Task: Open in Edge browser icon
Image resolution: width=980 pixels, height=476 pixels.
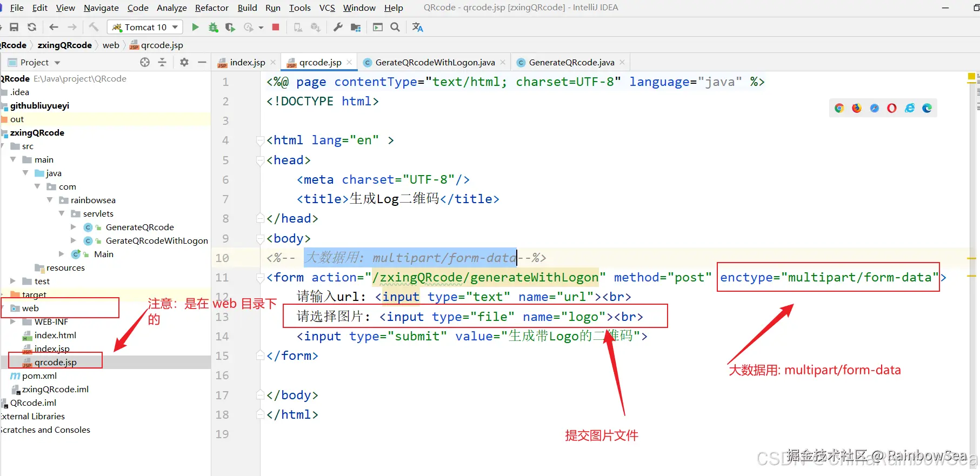Action: coord(927,108)
